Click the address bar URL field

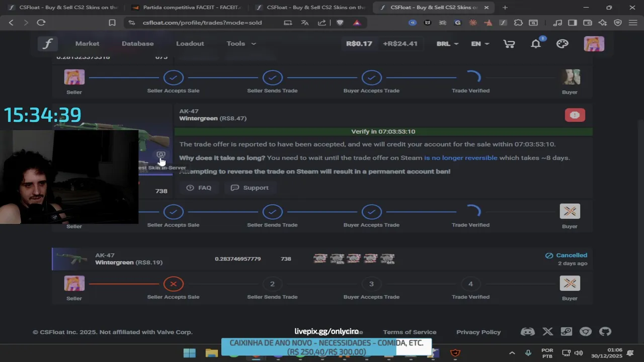click(x=202, y=23)
